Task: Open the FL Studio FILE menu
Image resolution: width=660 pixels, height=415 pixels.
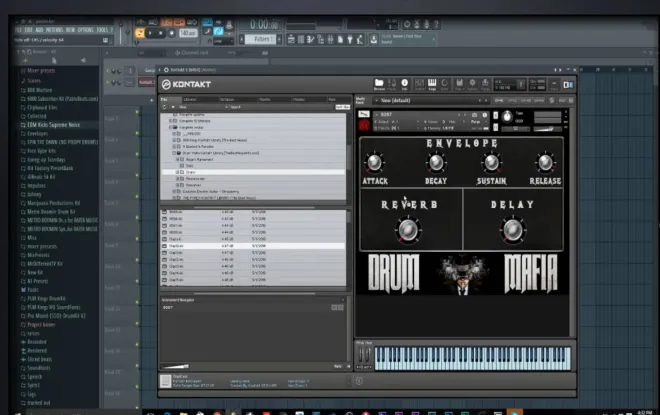Action: point(18,30)
